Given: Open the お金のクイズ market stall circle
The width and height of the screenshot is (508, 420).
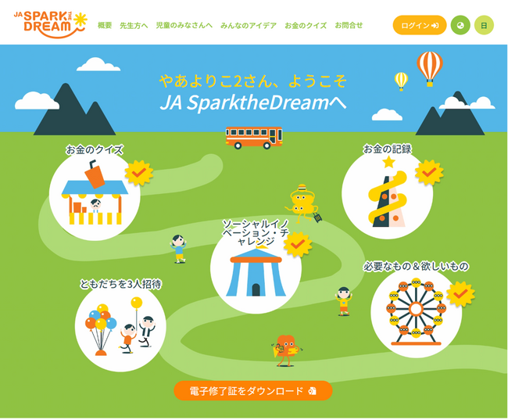Looking at the screenshot, I should (x=95, y=195).
